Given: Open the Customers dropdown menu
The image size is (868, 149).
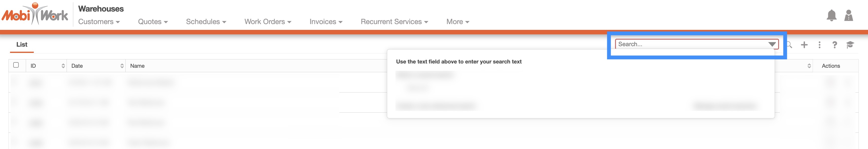Looking at the screenshot, I should click(x=99, y=22).
